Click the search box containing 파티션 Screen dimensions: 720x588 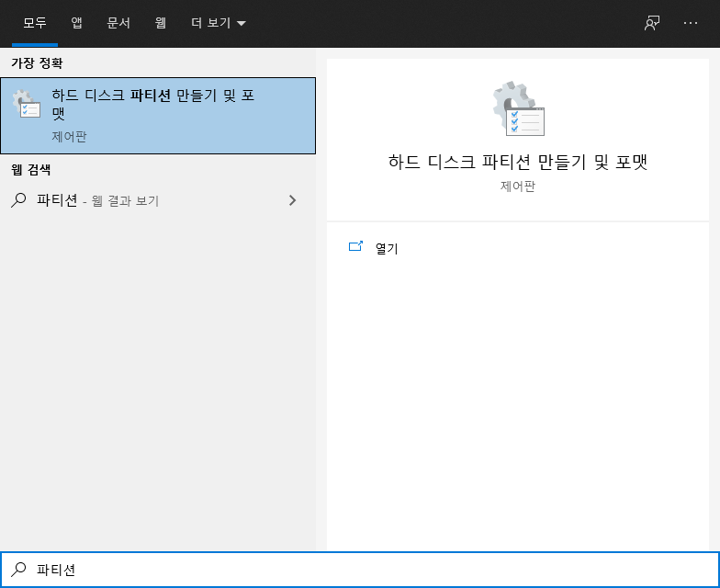click(x=360, y=570)
